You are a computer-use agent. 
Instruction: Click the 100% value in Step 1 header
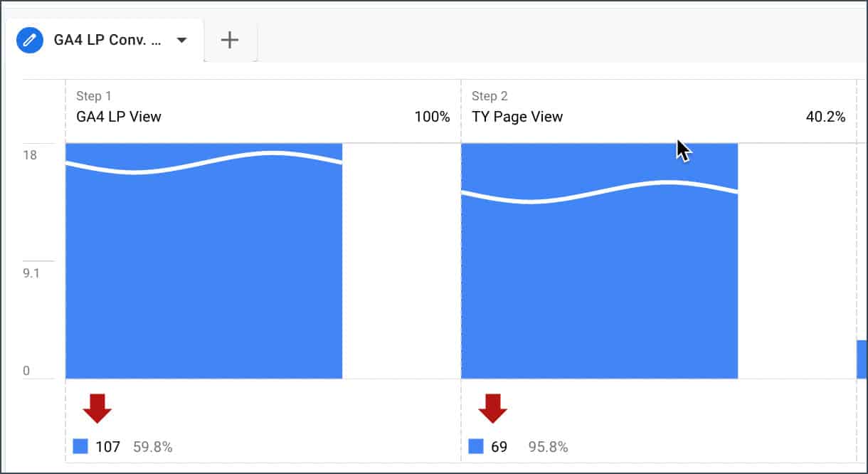[x=432, y=117]
